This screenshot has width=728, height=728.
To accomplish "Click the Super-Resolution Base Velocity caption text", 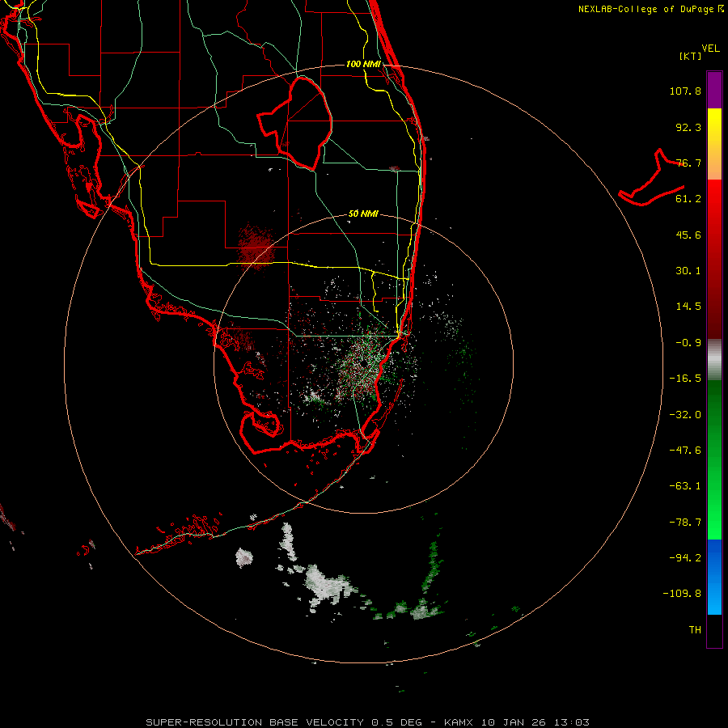I will click(368, 722).
